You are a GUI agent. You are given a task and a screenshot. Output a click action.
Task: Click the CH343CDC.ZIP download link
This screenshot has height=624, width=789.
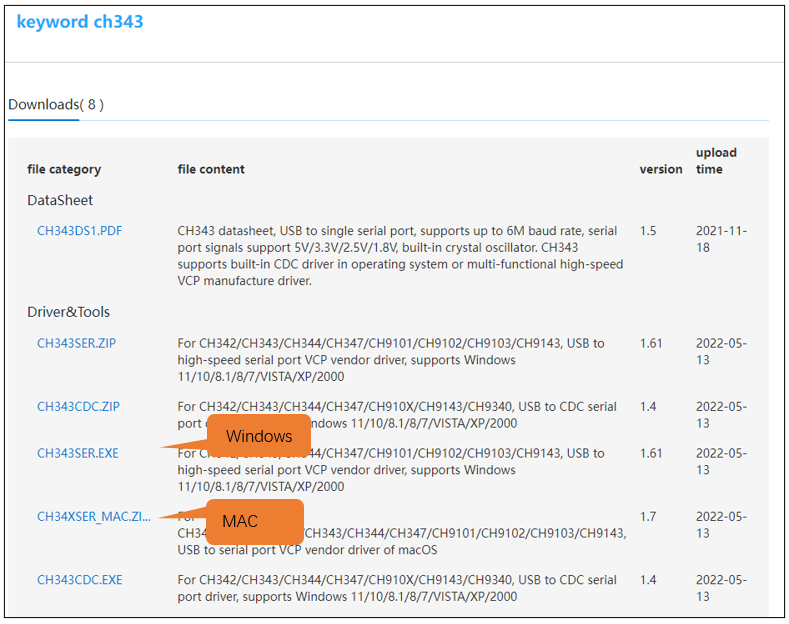click(78, 407)
